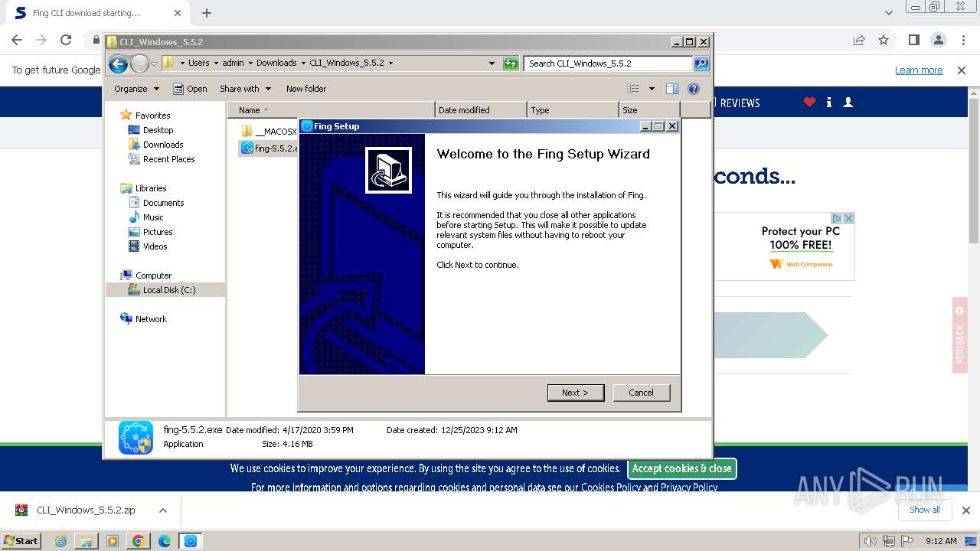This screenshot has height=551, width=980.
Task: Open Chrome profile avatar
Action: [x=938, y=40]
